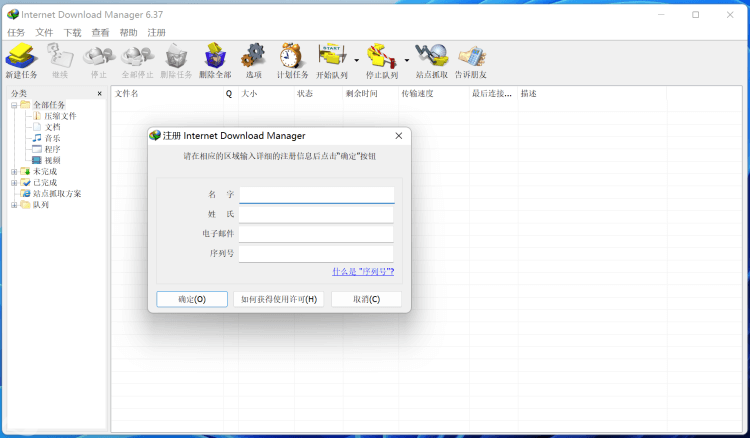Focus the 序列号 input field

(x=316, y=253)
